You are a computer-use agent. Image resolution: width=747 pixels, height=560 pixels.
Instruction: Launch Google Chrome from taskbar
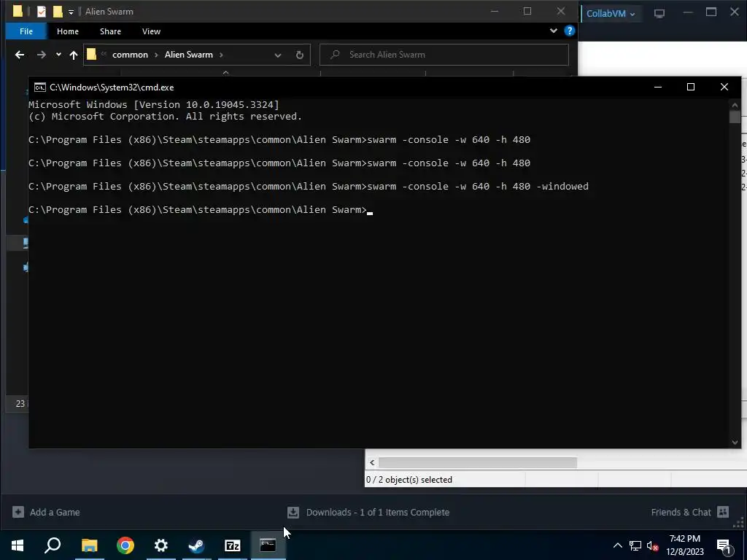[x=125, y=545]
